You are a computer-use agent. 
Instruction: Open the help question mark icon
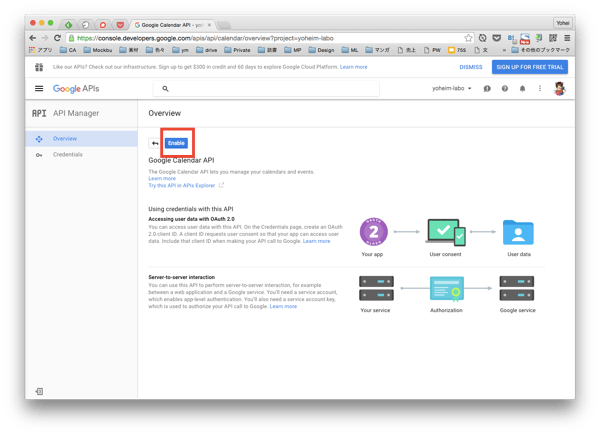pyautogui.click(x=505, y=88)
